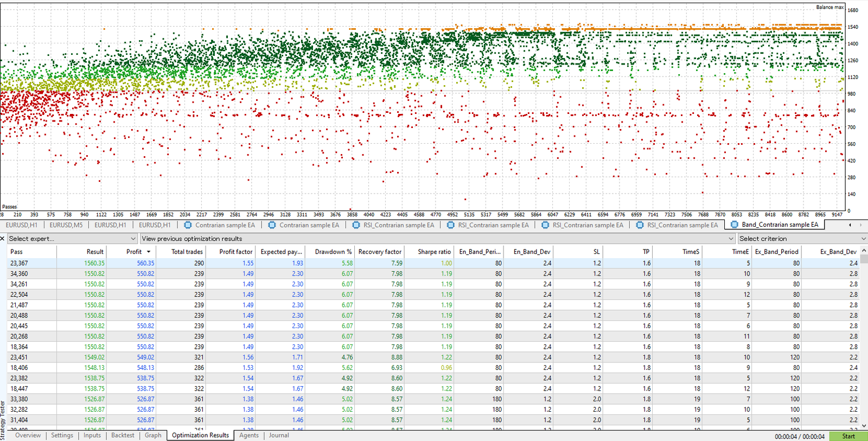Click Drawdown value 4.76
Screen dimensions: 868x441
(347, 357)
